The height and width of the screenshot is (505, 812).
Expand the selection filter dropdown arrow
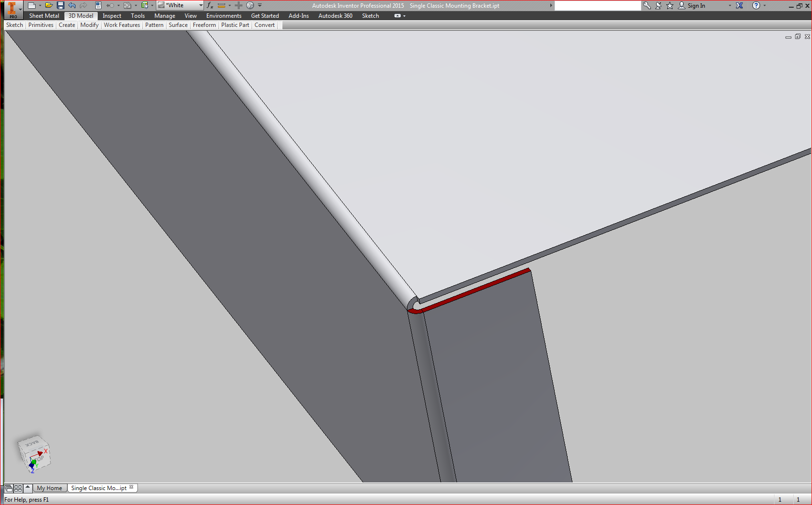pyautogui.click(x=152, y=5)
